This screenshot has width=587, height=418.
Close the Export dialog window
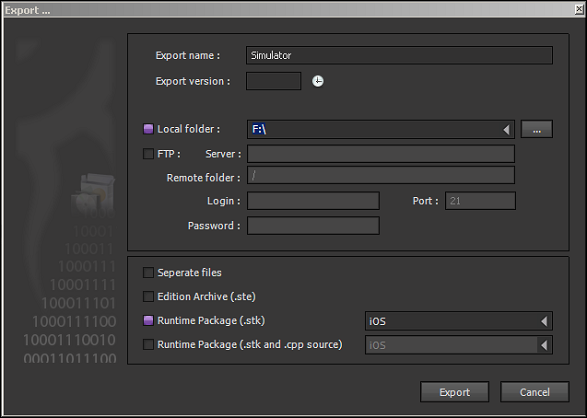pyautogui.click(x=579, y=9)
